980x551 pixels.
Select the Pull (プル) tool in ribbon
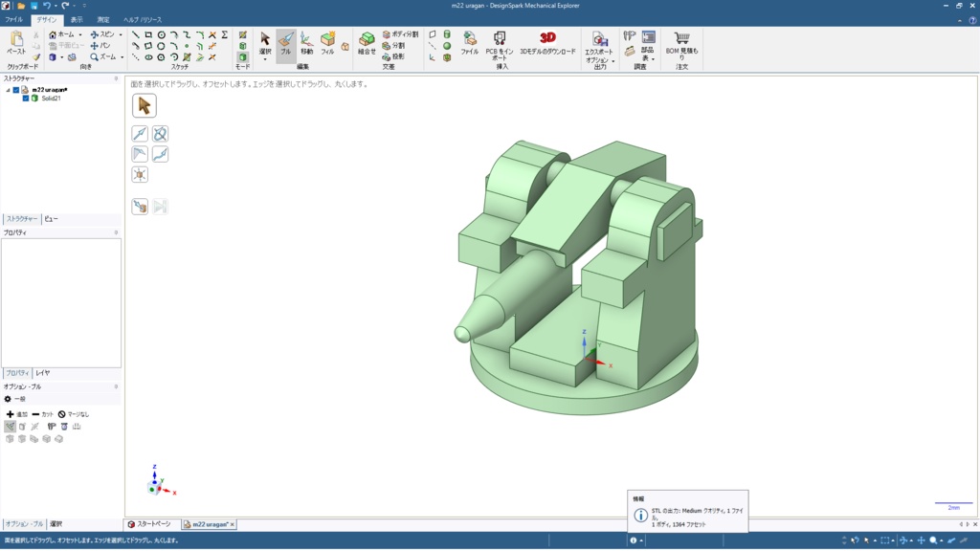tap(285, 44)
